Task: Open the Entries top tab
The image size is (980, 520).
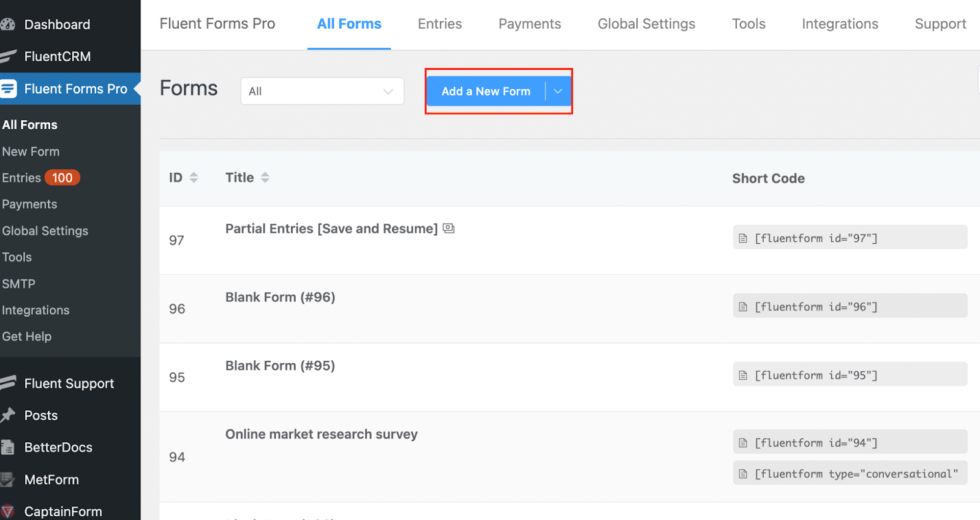Action: tap(440, 24)
